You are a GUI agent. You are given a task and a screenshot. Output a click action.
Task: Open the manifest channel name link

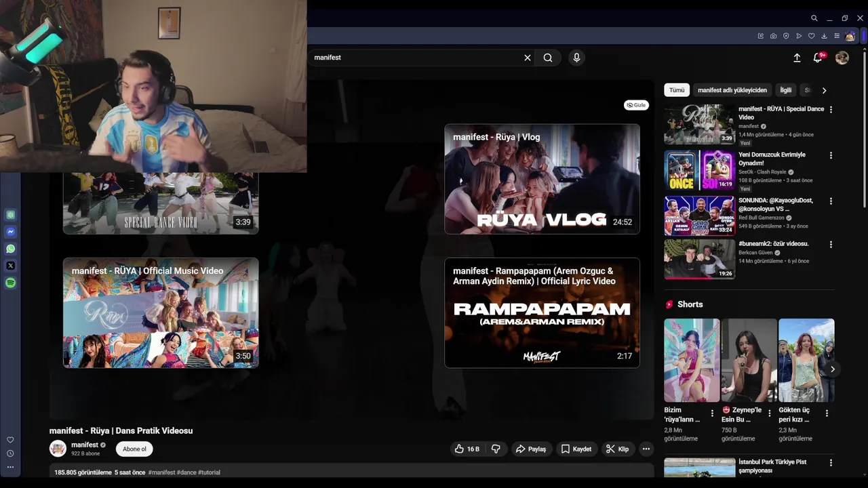85,445
